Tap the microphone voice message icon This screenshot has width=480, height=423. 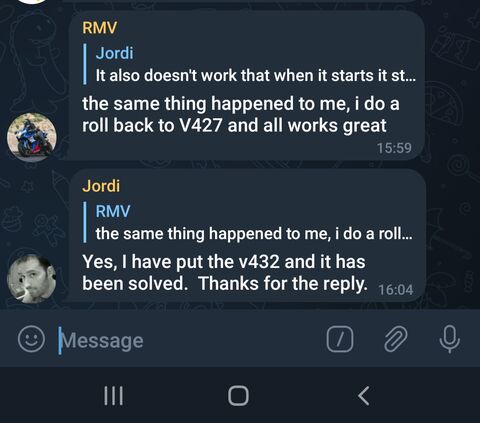(x=450, y=339)
